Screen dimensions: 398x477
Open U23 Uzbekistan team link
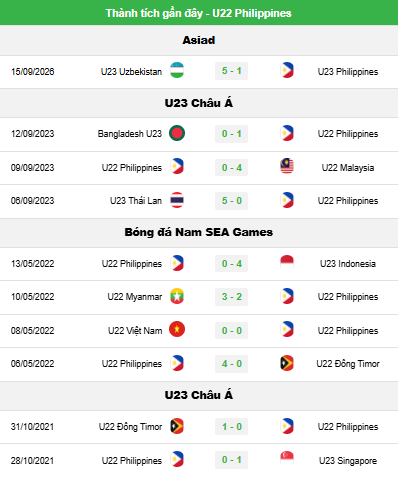coord(131,72)
